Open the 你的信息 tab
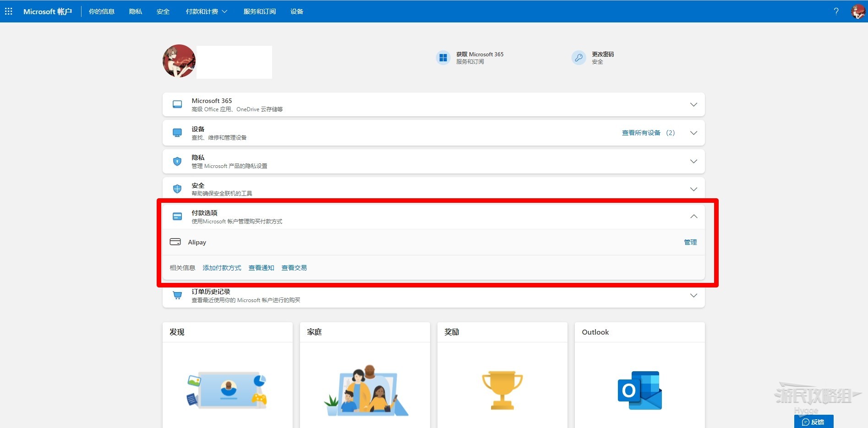Image resolution: width=868 pixels, height=428 pixels. (102, 11)
